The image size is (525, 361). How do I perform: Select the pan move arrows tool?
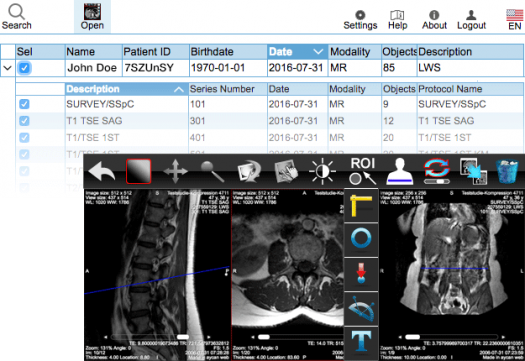[175, 171]
